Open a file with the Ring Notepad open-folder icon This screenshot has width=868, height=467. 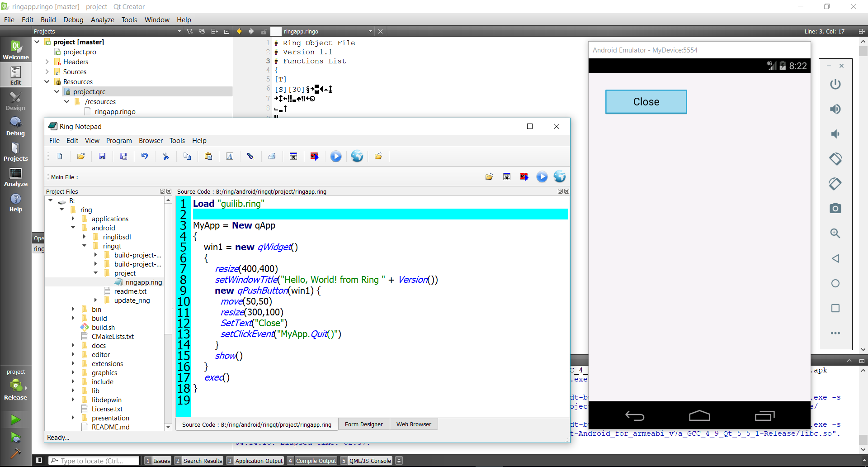pyautogui.click(x=81, y=156)
